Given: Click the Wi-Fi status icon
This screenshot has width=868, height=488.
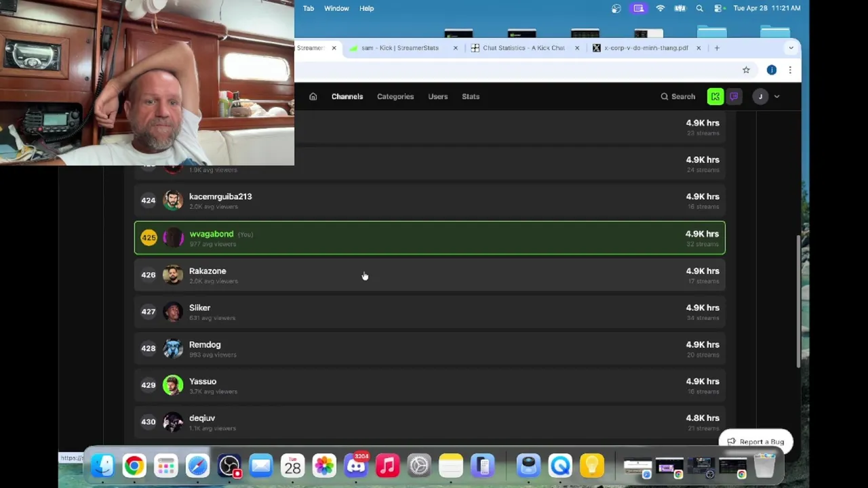Looking at the screenshot, I should (660, 8).
